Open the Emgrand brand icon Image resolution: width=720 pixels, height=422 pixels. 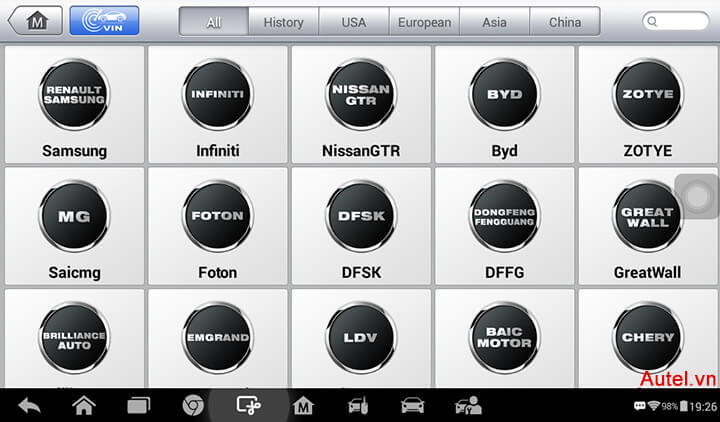tap(218, 338)
